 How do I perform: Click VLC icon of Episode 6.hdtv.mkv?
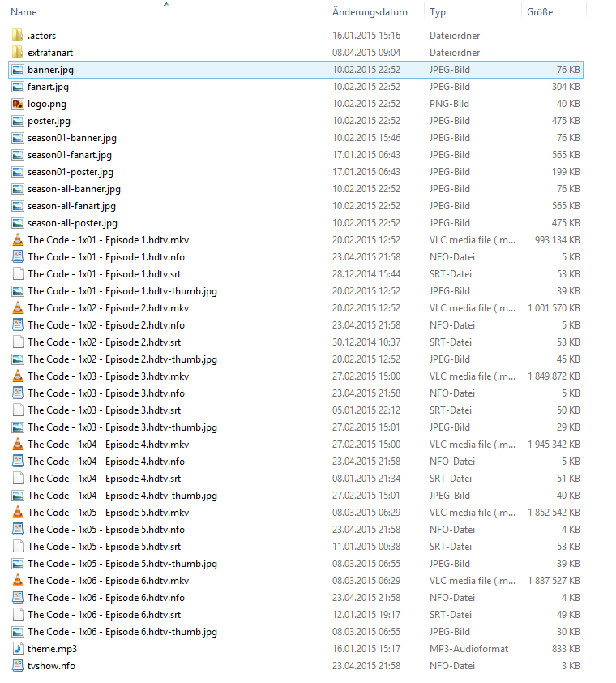[x=17, y=581]
